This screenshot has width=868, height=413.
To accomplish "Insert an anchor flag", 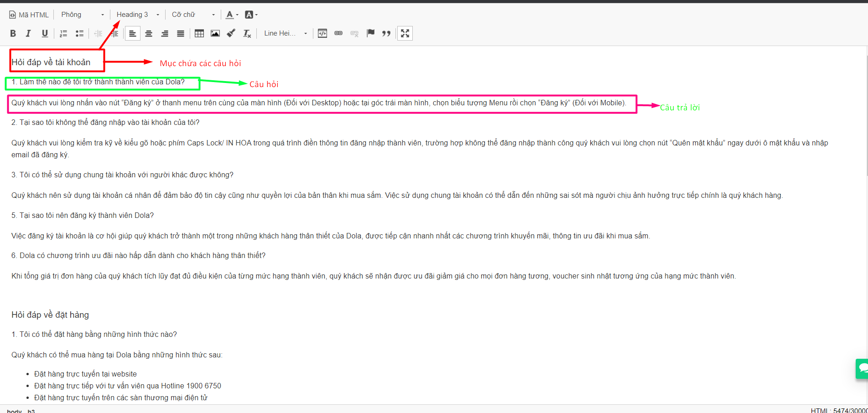I will [x=370, y=33].
